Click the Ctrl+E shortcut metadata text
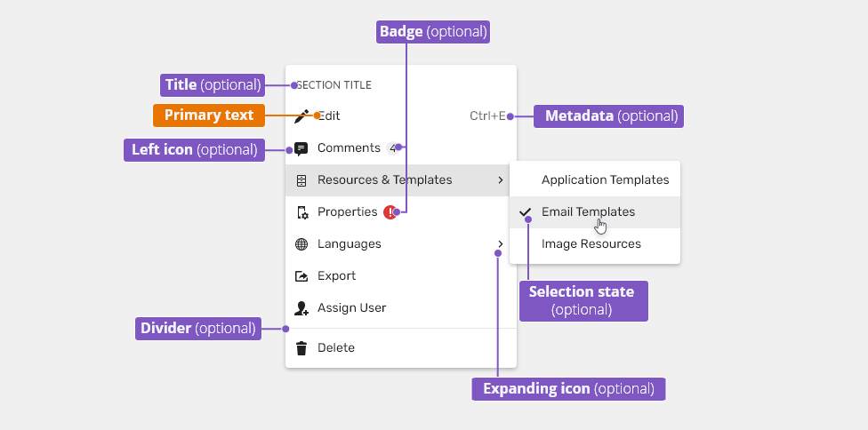Screen dimensions: 868x430 [x=487, y=116]
